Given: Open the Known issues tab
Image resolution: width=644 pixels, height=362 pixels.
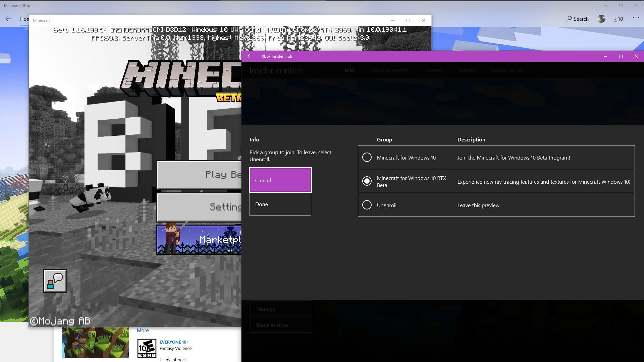Looking at the screenshot, I should click(x=507, y=70).
